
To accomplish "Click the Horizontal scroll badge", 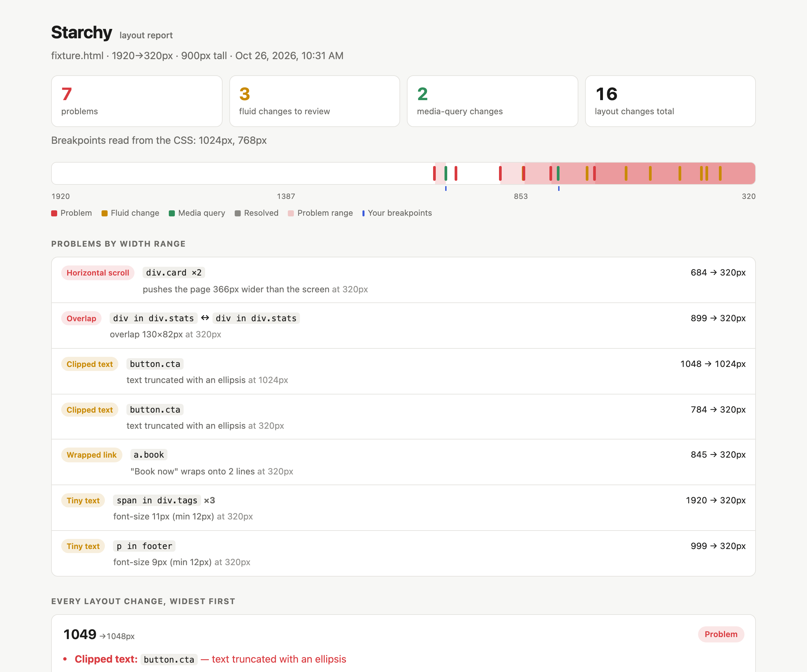I will (98, 272).
